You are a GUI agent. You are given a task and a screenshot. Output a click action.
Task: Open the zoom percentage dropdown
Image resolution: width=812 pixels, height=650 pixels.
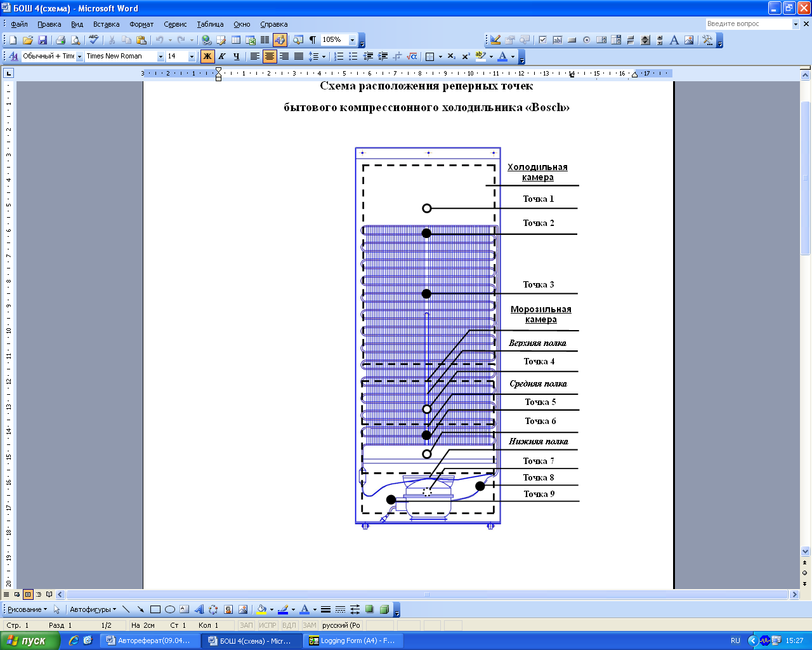(x=353, y=40)
